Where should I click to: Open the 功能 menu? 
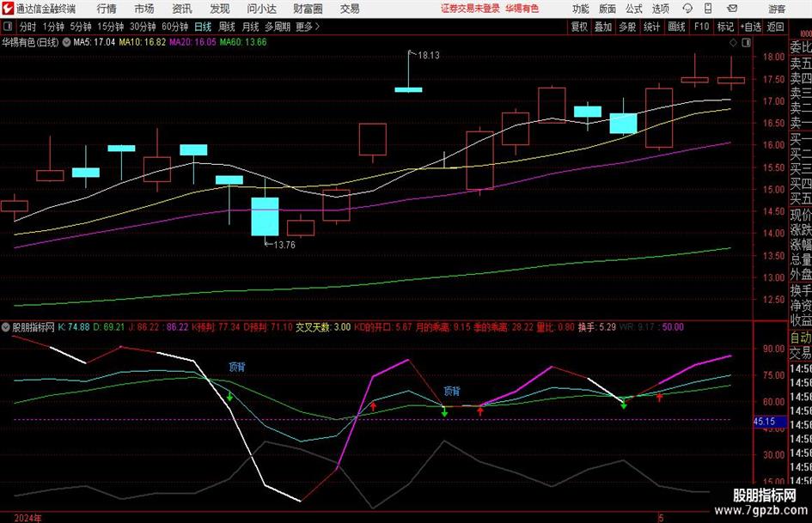(581, 9)
